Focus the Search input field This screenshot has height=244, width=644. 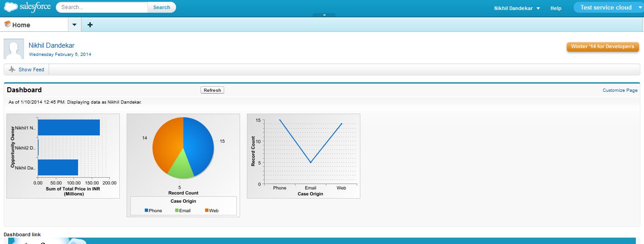tap(102, 7)
